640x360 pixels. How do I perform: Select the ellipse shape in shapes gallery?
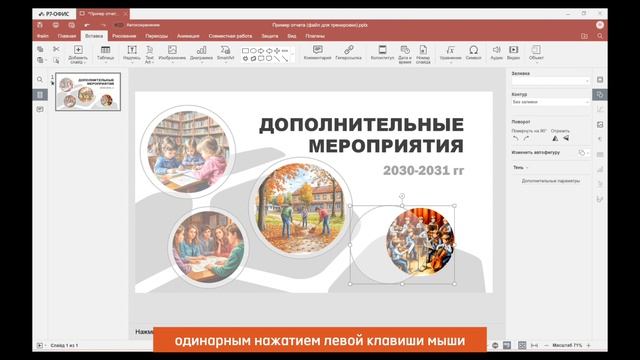[253, 51]
